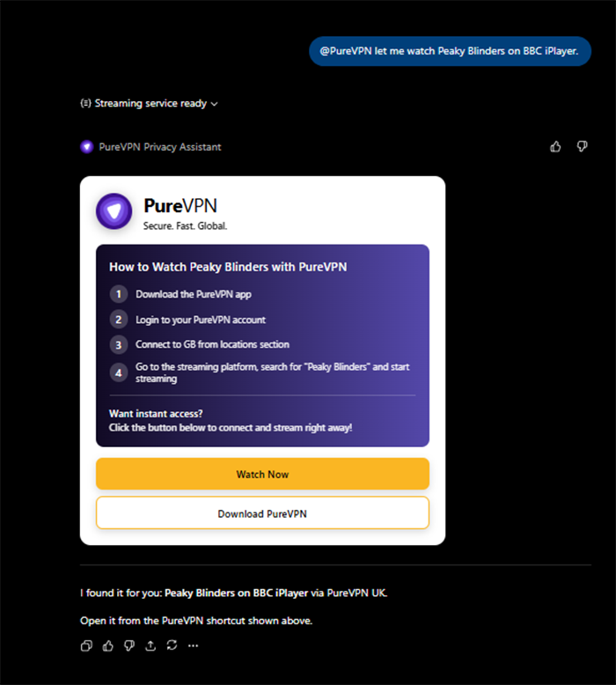
Task: Click the large PureVPN shield logo
Action: click(114, 211)
